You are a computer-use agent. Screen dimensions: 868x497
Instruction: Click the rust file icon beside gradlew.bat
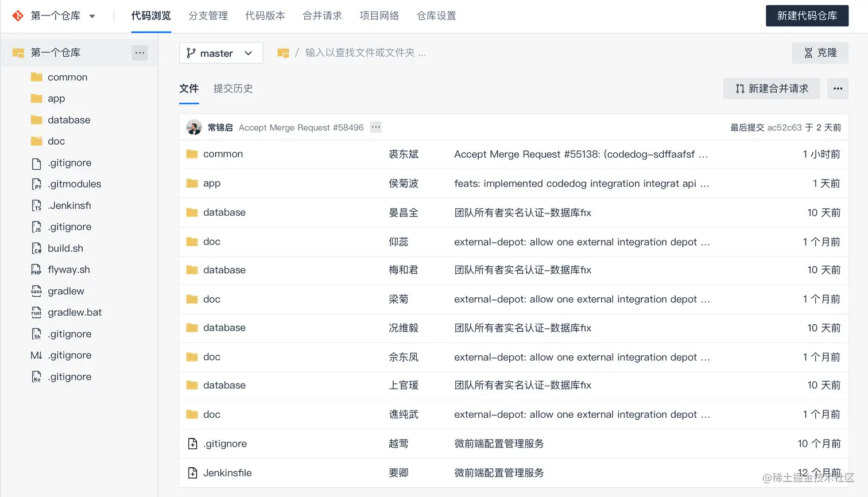[36, 312]
